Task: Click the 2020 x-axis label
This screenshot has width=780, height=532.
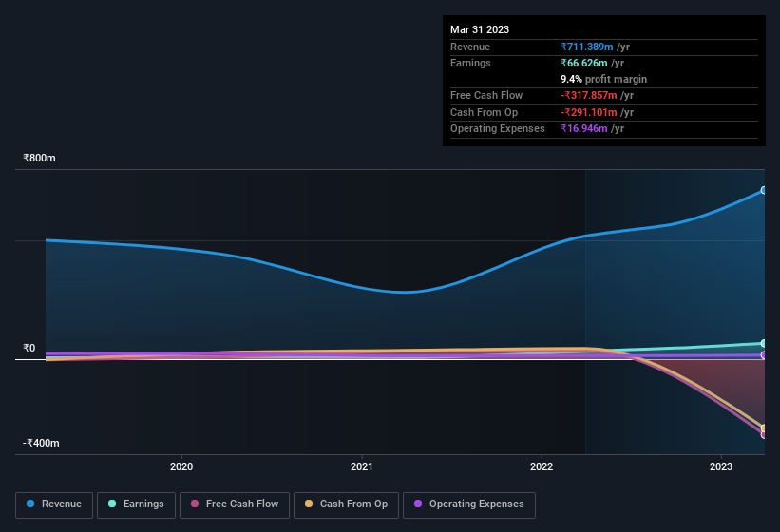Action: coord(181,466)
